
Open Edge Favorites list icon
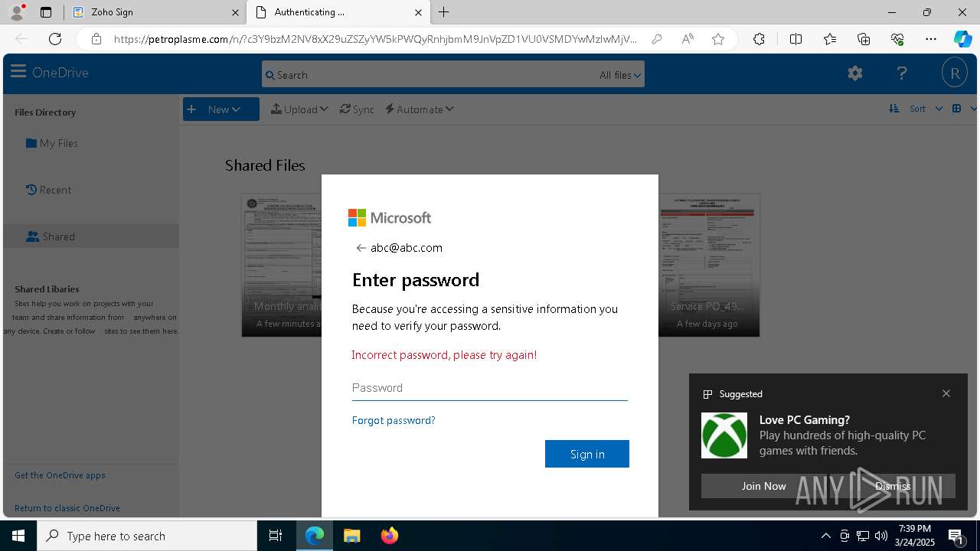click(x=830, y=39)
